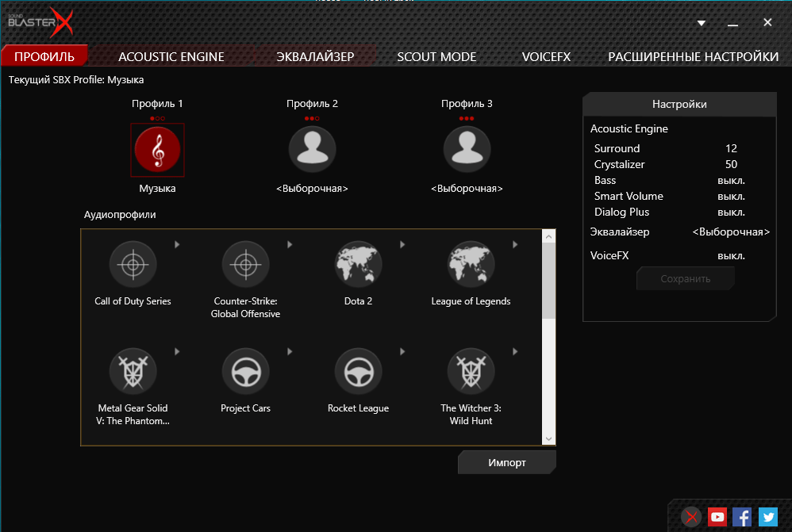
Task: Open the YouTube social link icon
Action: tap(717, 517)
